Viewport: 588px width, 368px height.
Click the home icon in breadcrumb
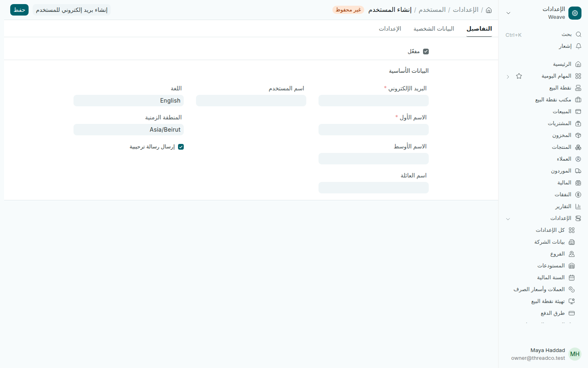click(x=489, y=10)
